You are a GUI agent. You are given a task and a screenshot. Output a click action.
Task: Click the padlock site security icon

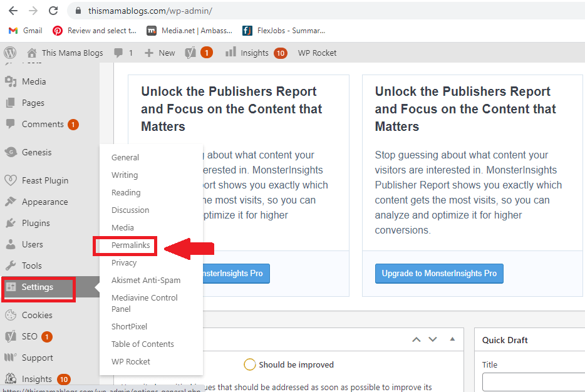pyautogui.click(x=78, y=11)
